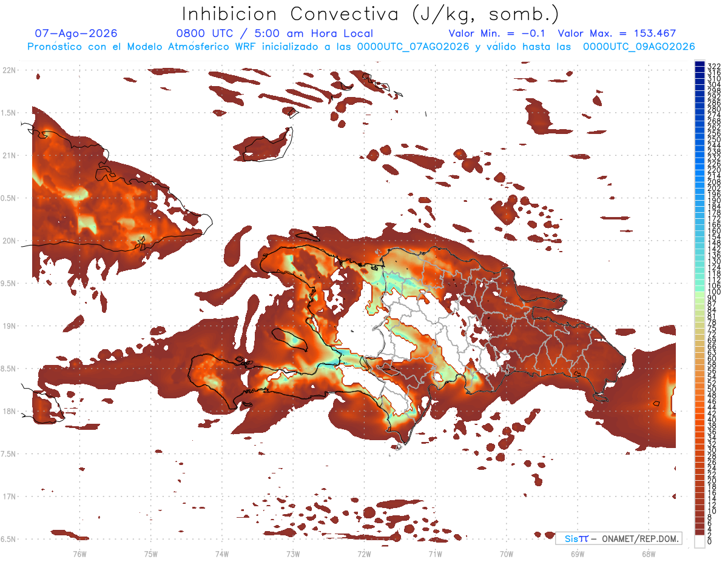Click the '17N' latitude label

click(10, 497)
